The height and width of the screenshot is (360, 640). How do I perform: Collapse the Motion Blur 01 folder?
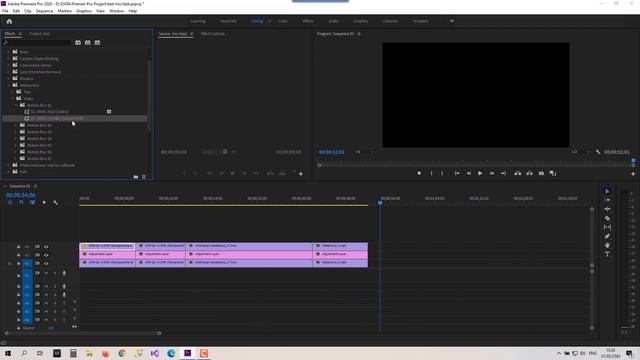pyautogui.click(x=16, y=105)
